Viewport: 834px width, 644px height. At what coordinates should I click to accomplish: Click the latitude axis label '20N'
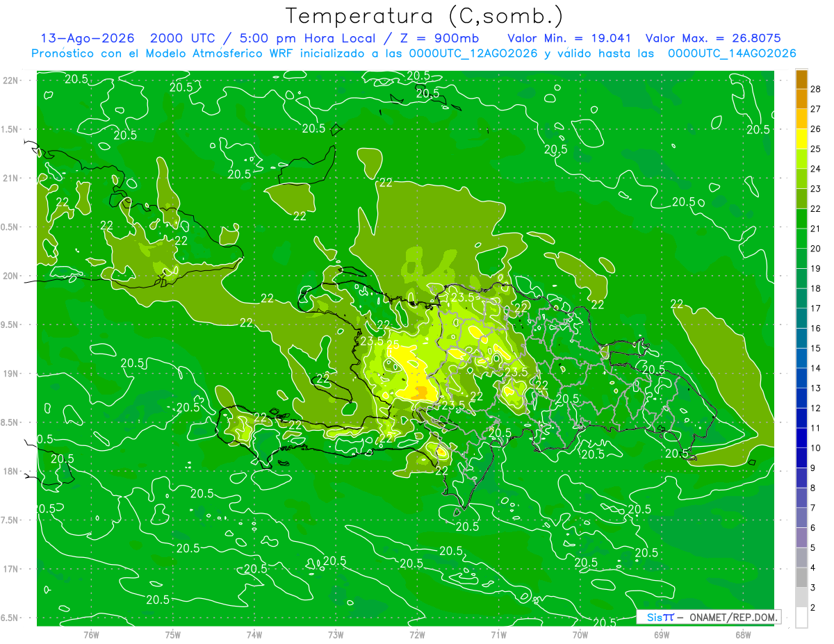pos(10,276)
